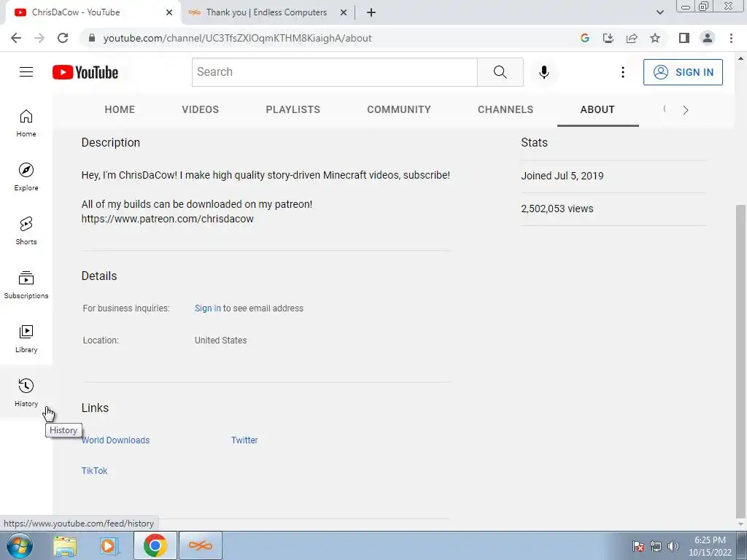Select the ABOUT channel tab
This screenshot has width=747, height=560.
(x=597, y=109)
